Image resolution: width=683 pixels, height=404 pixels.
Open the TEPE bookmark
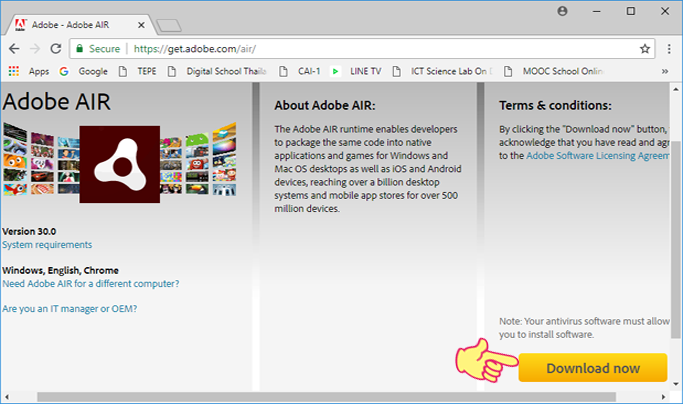click(138, 71)
